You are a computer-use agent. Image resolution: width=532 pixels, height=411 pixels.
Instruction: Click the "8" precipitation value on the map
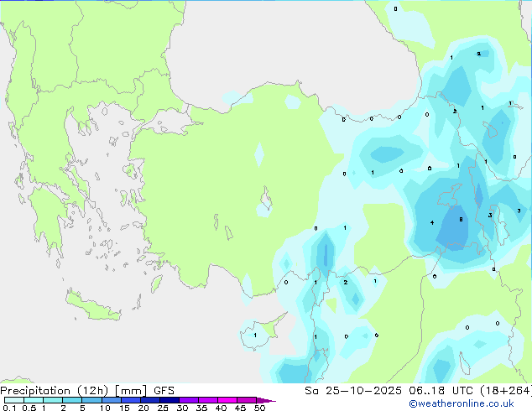click(x=461, y=220)
